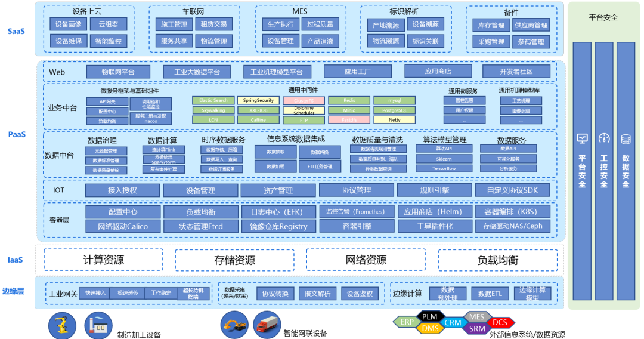Expand the ellipsis box under 通用微服务
644x339 pixels.
[x=464, y=120]
